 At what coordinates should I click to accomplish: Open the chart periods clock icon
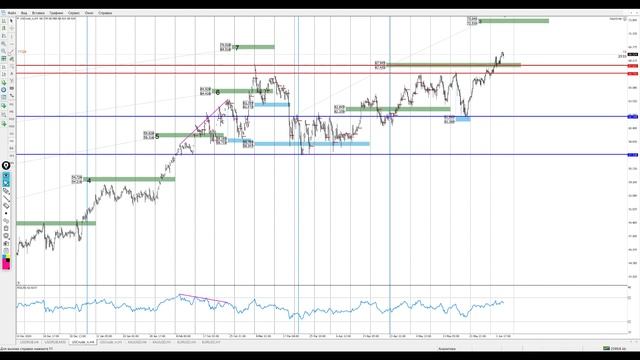coord(4,89)
